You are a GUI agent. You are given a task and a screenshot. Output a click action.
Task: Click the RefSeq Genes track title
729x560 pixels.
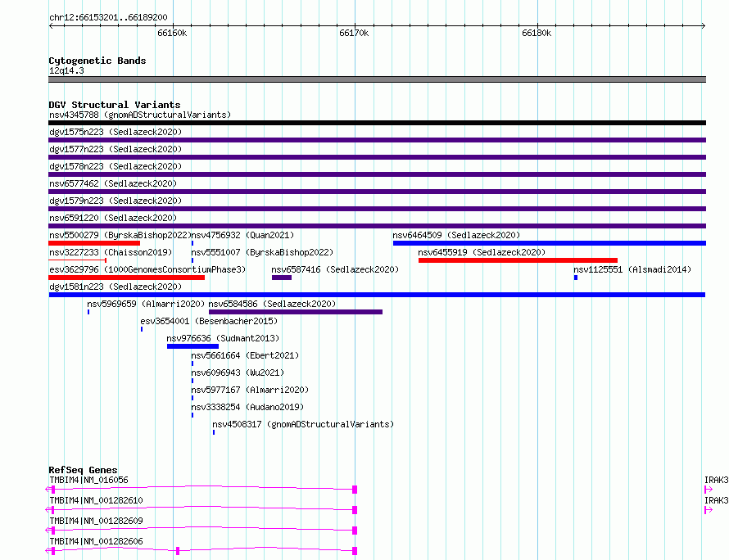click(83, 470)
